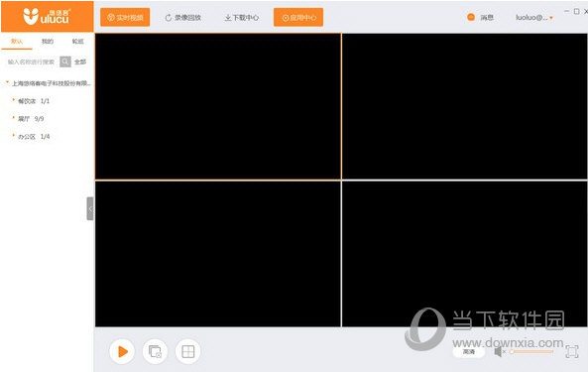Image resolution: width=588 pixels, height=372 pixels.
Task: Expand the 展厅 9/9 group arrow
Action: click(14, 118)
